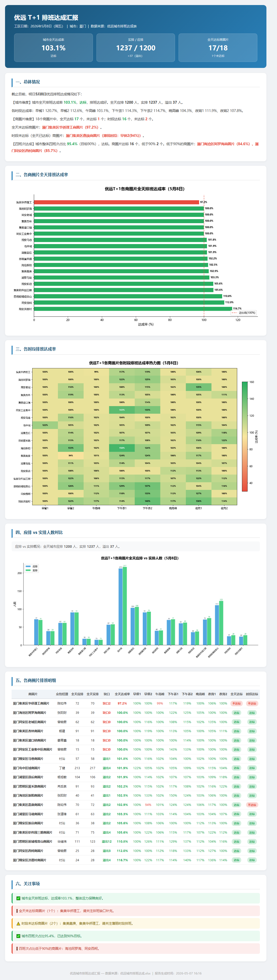This screenshot has width=277, height=980.
Task: Click the 全天达成率 column header in table
Action: point(122,694)
